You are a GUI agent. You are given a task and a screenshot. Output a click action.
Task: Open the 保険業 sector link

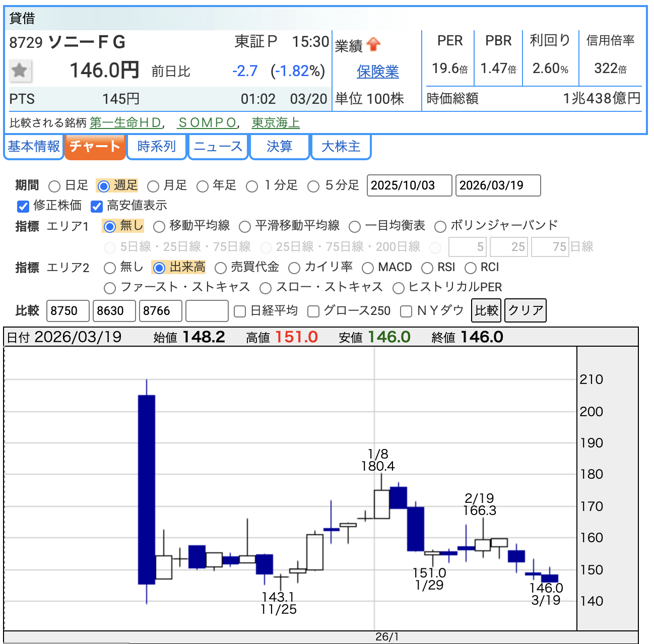pyautogui.click(x=377, y=72)
